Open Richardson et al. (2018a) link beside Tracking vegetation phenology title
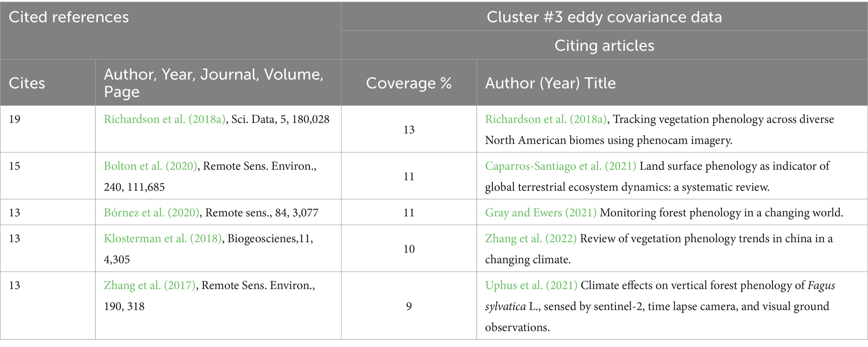The image size is (868, 347). point(546,119)
